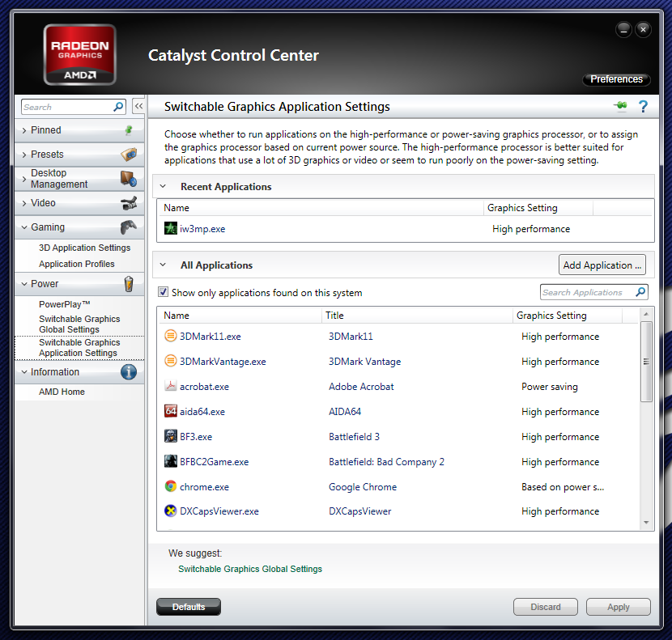This screenshot has height=640, width=672.
Task: Click the Radeon Graphics AMD logo
Action: (79, 55)
